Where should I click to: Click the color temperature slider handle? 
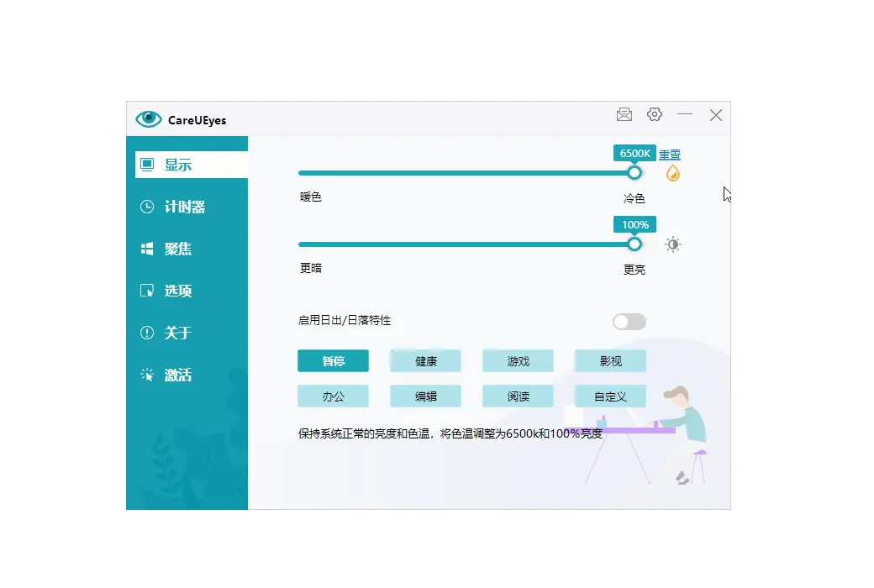[634, 173]
